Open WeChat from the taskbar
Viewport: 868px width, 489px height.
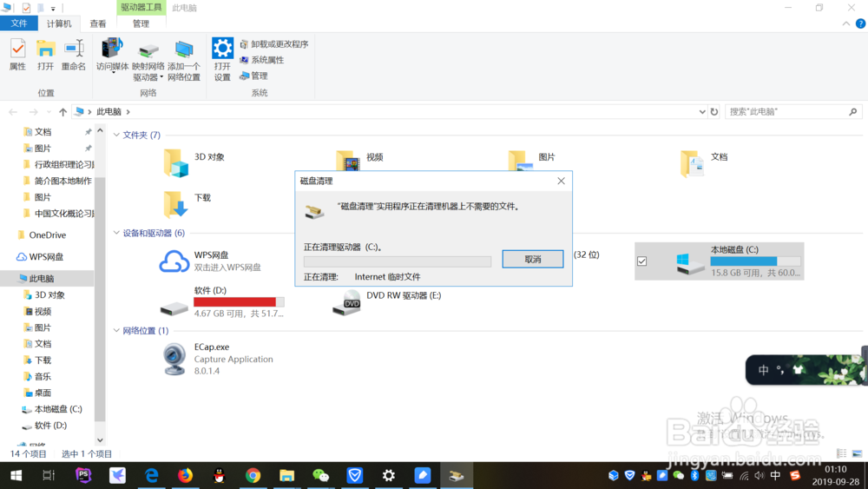(x=320, y=475)
